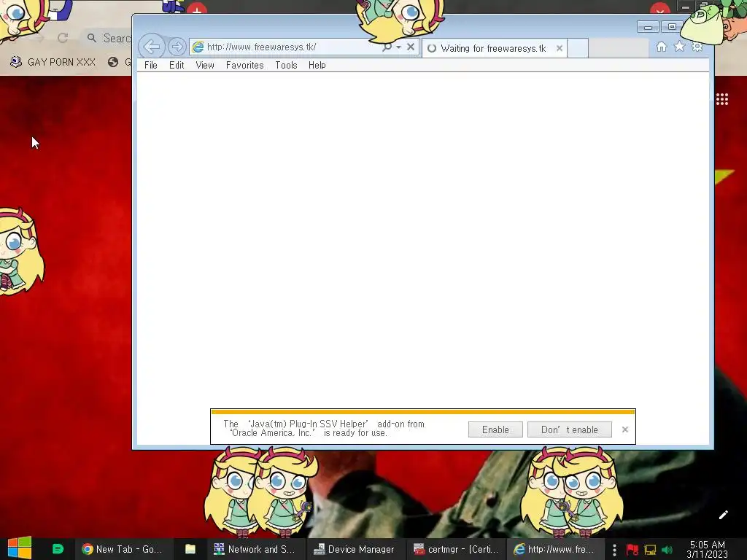Image resolution: width=747 pixels, height=560 pixels.
Task: Open the Help menu
Action: click(317, 65)
